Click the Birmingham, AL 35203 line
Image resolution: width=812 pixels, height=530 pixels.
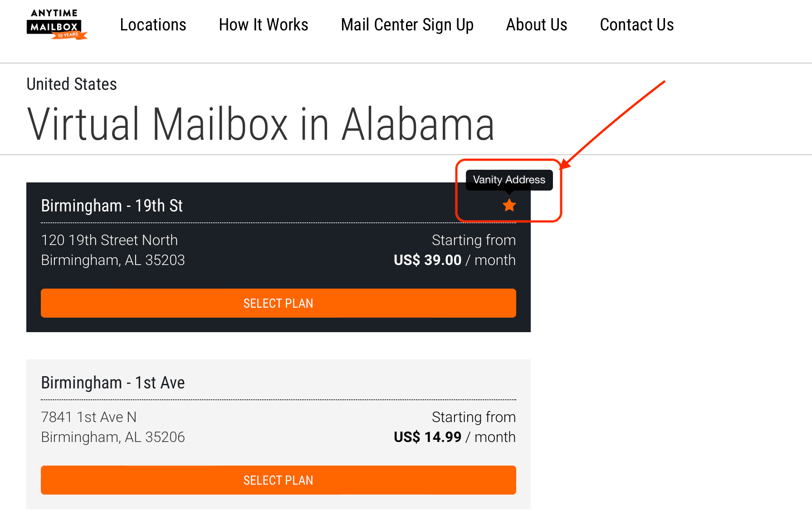(x=113, y=260)
